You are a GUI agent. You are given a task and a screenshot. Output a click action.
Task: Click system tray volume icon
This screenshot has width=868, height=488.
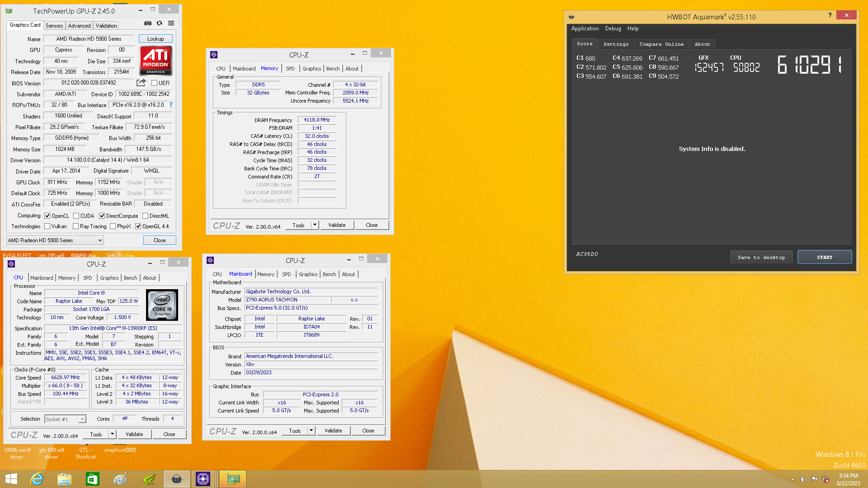coord(803,479)
